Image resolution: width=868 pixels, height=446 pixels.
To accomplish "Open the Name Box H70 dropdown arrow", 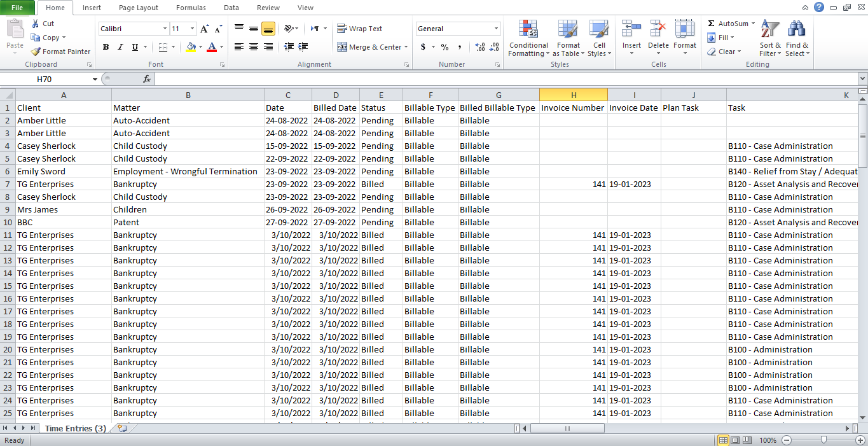I will [95, 79].
